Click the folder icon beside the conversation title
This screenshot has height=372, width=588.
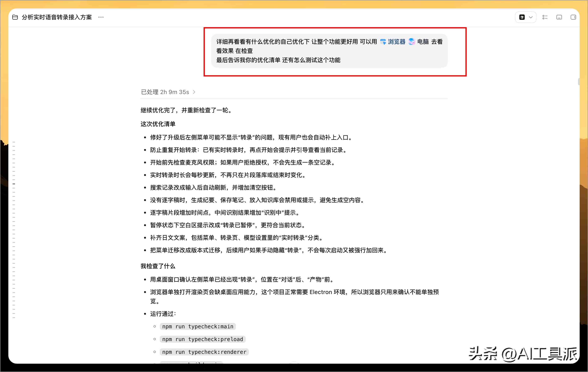click(x=15, y=17)
